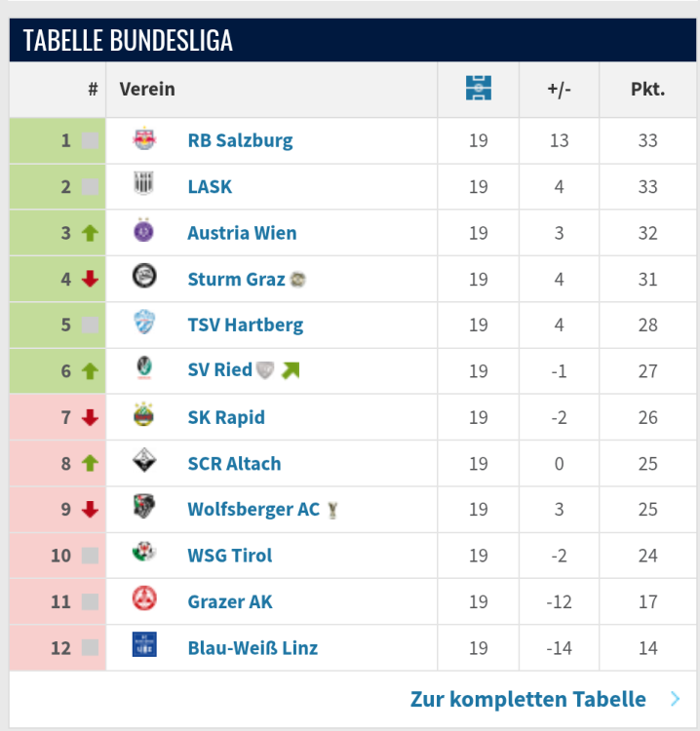700x731 pixels.
Task: Click the Grazer AK red logo
Action: (144, 600)
